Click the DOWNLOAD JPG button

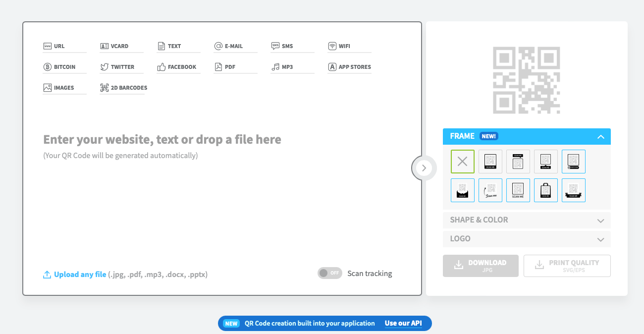click(481, 266)
